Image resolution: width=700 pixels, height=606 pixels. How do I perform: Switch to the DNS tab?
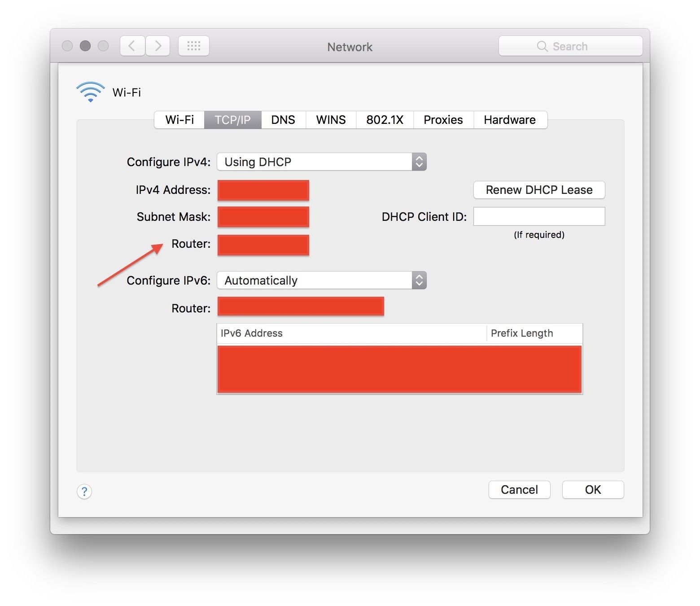(283, 120)
